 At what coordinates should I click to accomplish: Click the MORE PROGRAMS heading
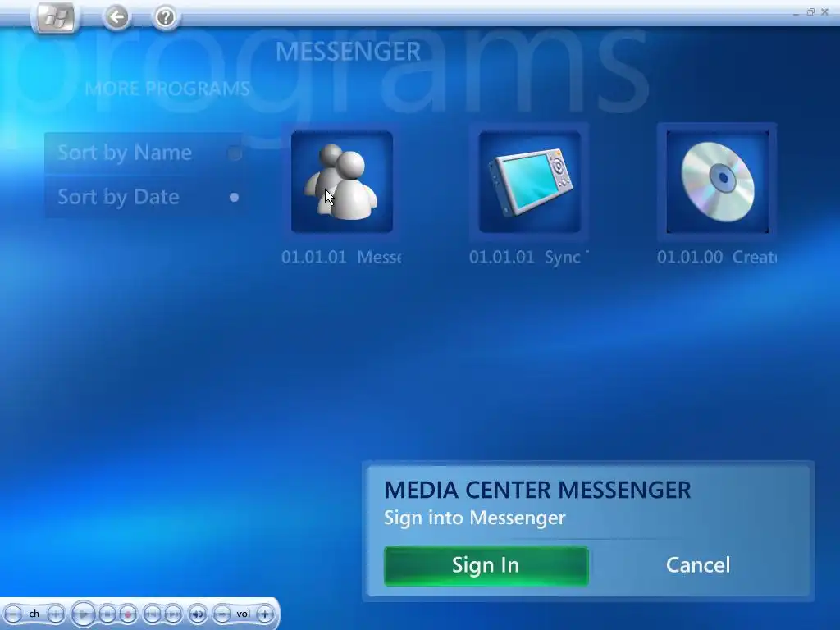167,89
